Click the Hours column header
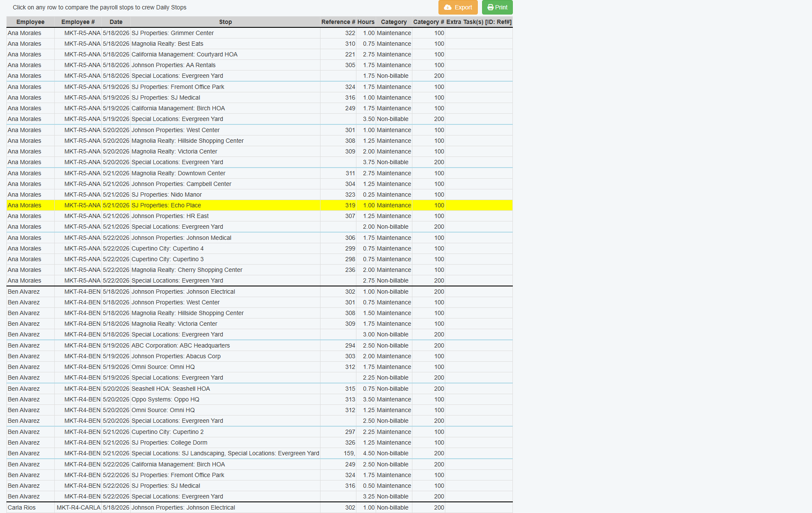 coord(366,22)
